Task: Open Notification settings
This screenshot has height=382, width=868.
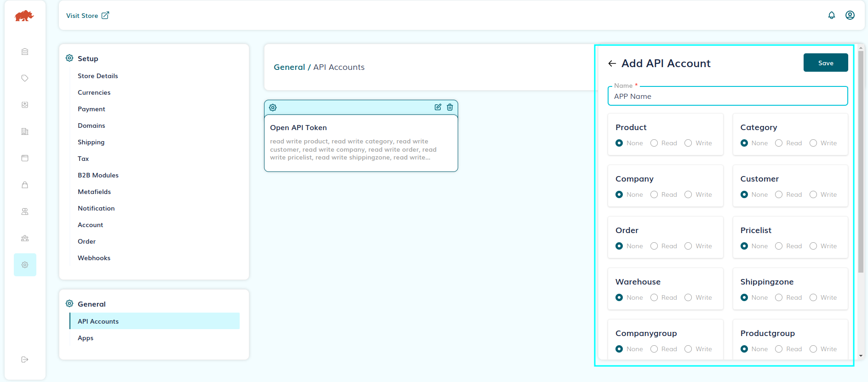Action: 96,208
